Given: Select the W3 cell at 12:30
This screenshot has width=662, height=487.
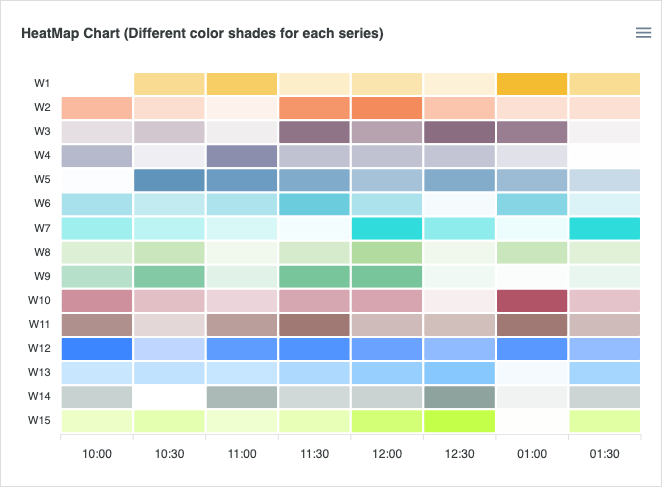Looking at the screenshot, I should [x=459, y=132].
